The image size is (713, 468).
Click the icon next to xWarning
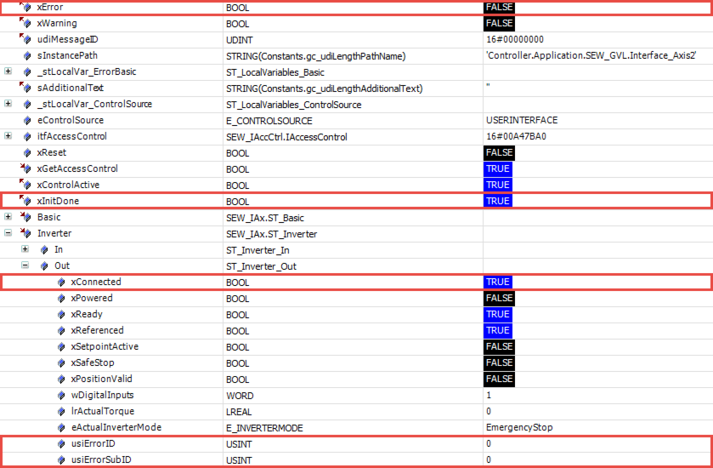(26, 23)
